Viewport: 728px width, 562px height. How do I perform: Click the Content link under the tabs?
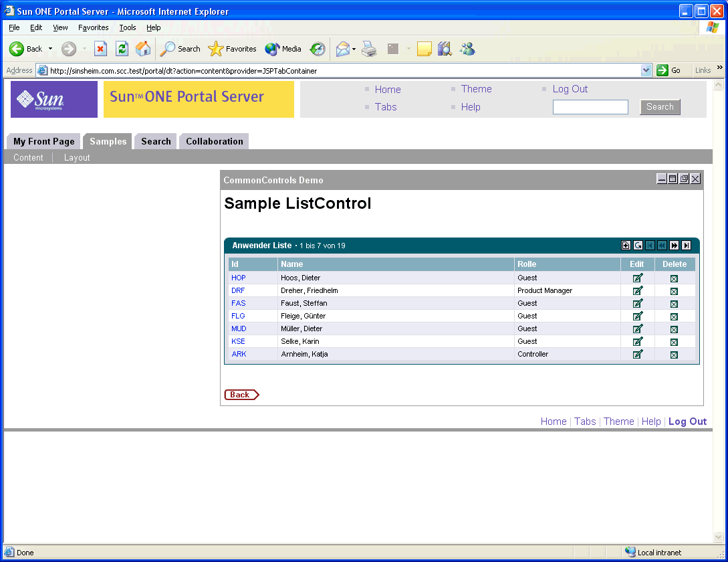28,158
